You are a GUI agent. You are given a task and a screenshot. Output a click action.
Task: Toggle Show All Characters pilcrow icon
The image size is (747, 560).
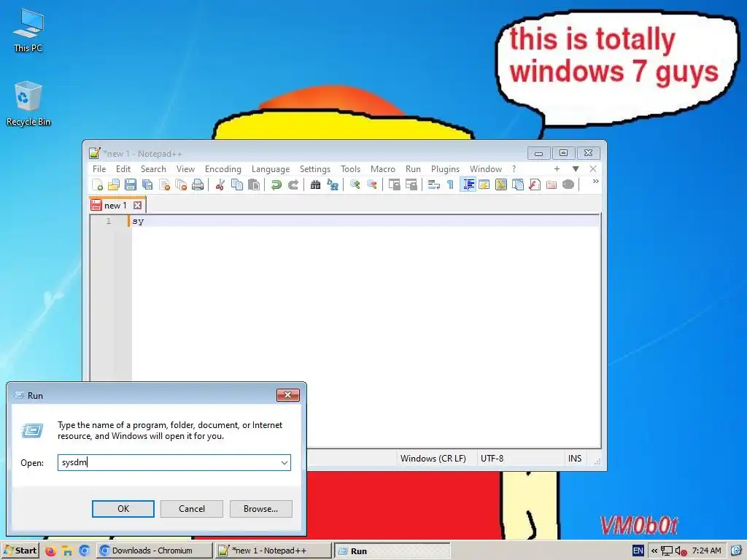[450, 184]
